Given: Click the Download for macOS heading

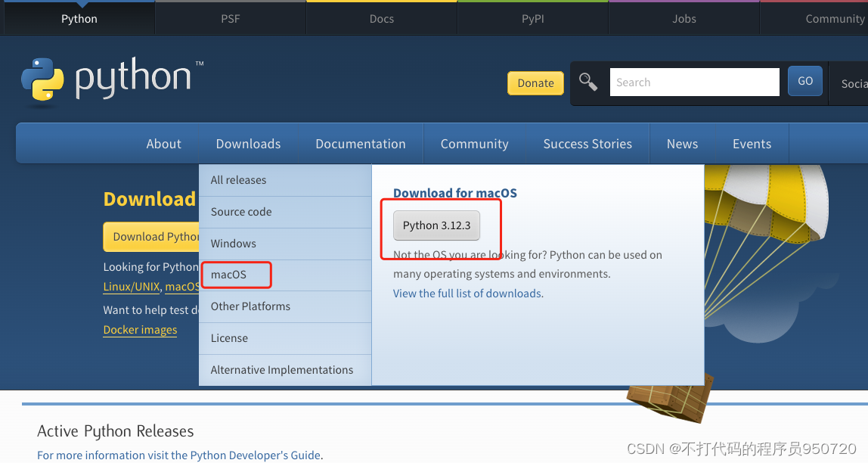Looking at the screenshot, I should pyautogui.click(x=455, y=193).
